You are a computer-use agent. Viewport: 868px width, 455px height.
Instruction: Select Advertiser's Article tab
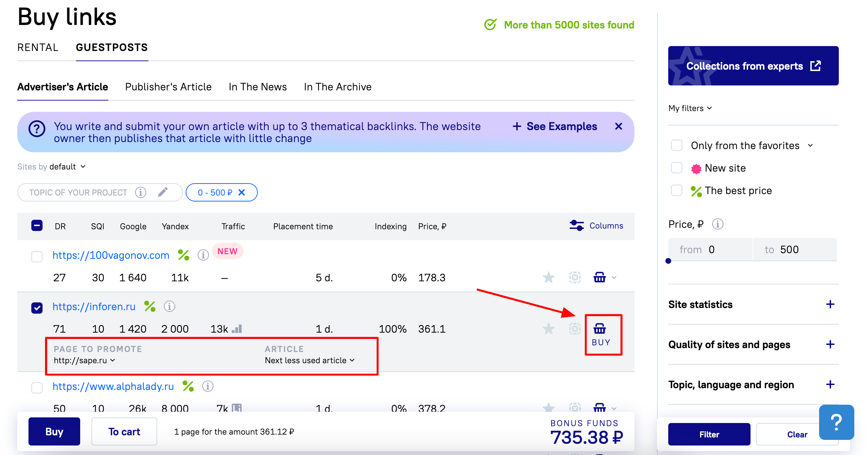[63, 87]
